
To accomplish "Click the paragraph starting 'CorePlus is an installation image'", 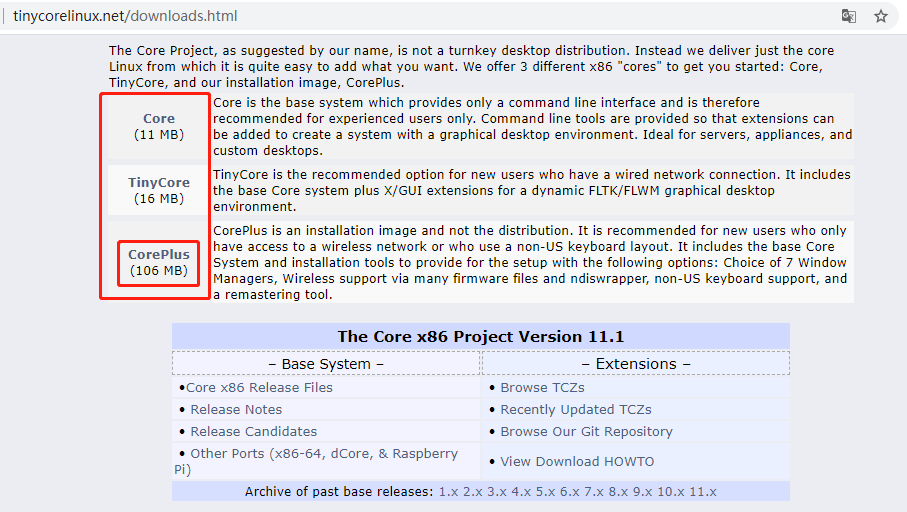I will pyautogui.click(x=530, y=263).
